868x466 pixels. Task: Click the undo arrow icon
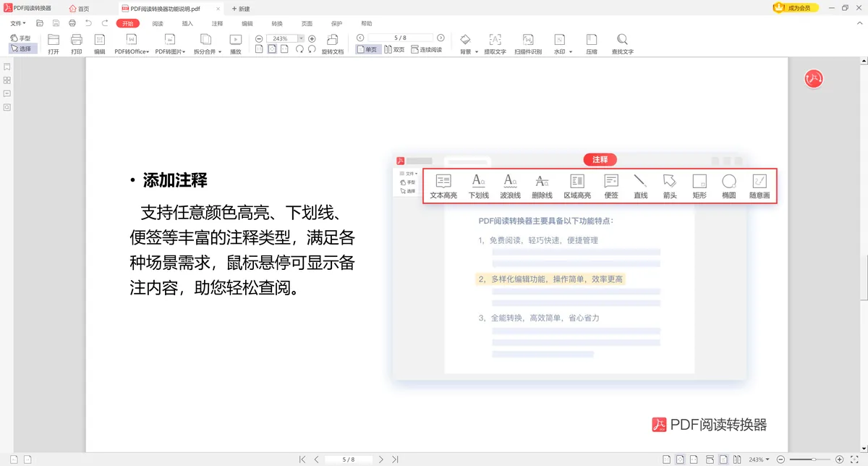(89, 23)
